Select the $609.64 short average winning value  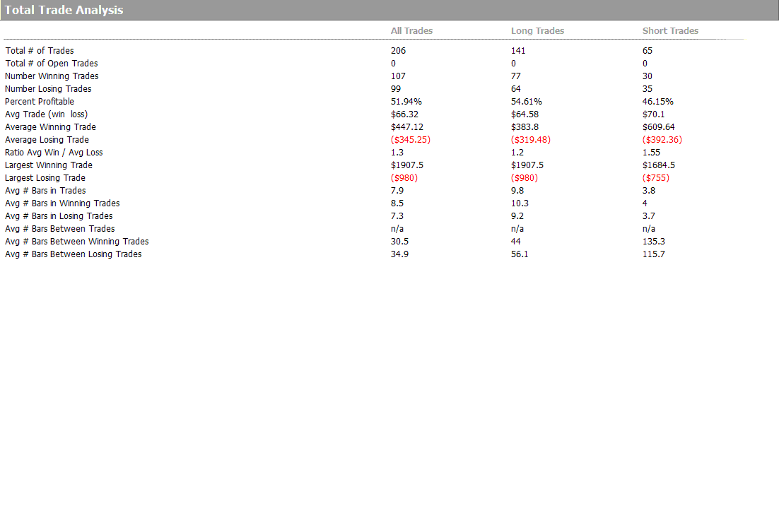click(x=658, y=127)
